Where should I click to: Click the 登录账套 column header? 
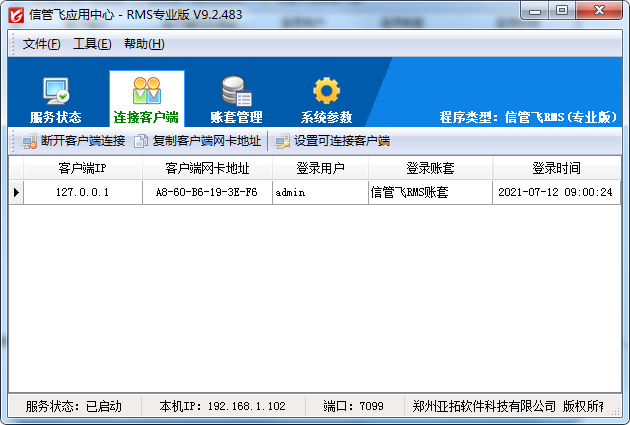[x=430, y=168]
